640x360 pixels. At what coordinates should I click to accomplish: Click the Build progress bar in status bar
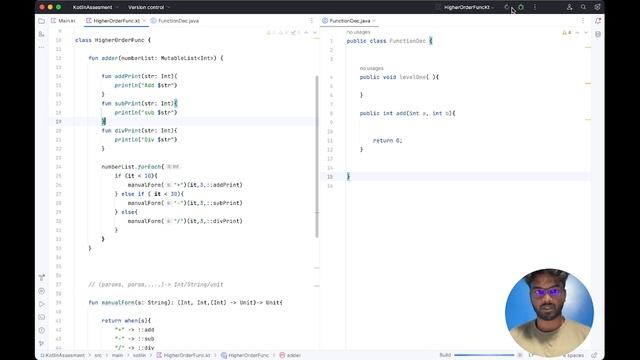484,356
